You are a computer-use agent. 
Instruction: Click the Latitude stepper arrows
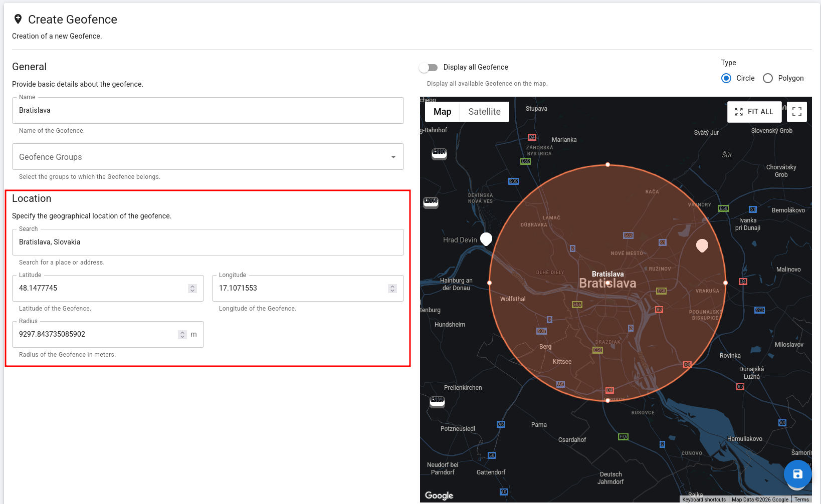[x=192, y=289]
